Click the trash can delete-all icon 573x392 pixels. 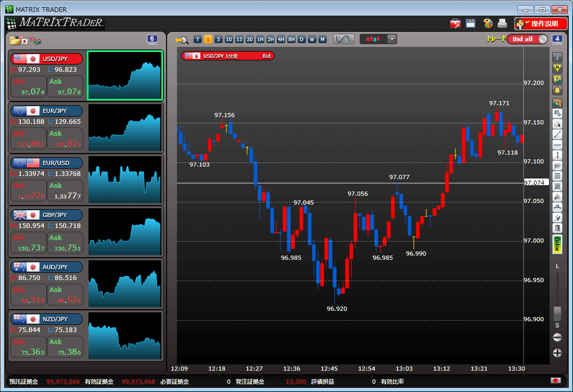557,229
